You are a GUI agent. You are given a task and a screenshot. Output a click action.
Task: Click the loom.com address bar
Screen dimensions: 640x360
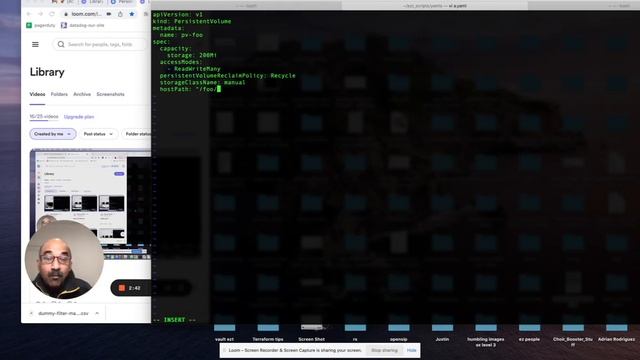(x=86, y=14)
